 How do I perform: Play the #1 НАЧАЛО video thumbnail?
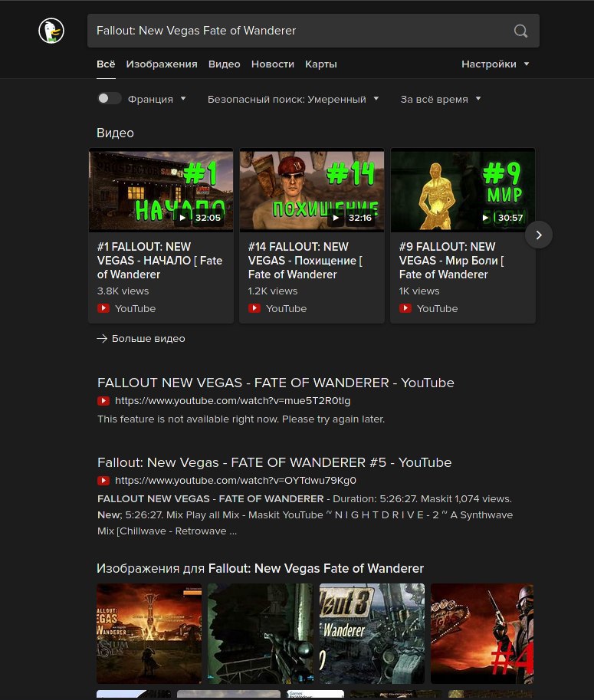point(161,191)
